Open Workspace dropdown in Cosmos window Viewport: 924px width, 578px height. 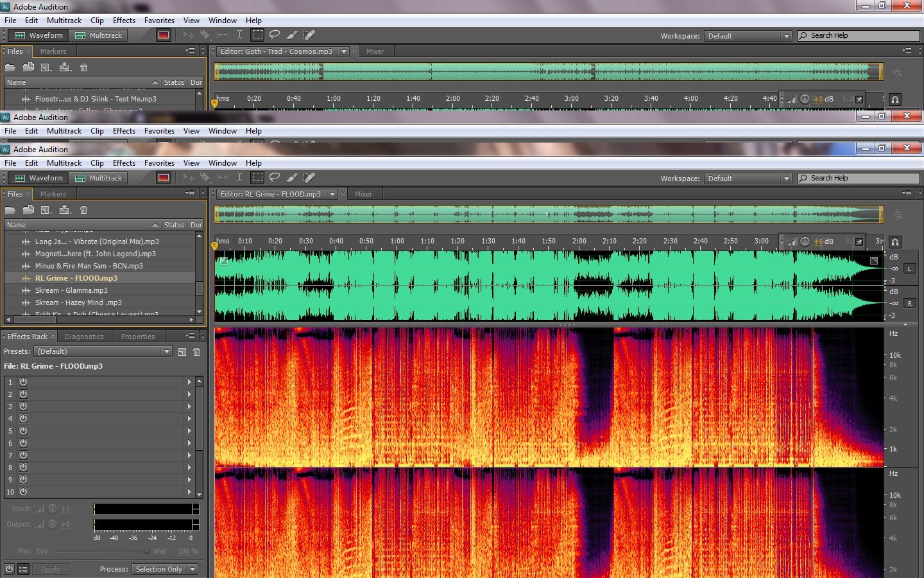748,36
